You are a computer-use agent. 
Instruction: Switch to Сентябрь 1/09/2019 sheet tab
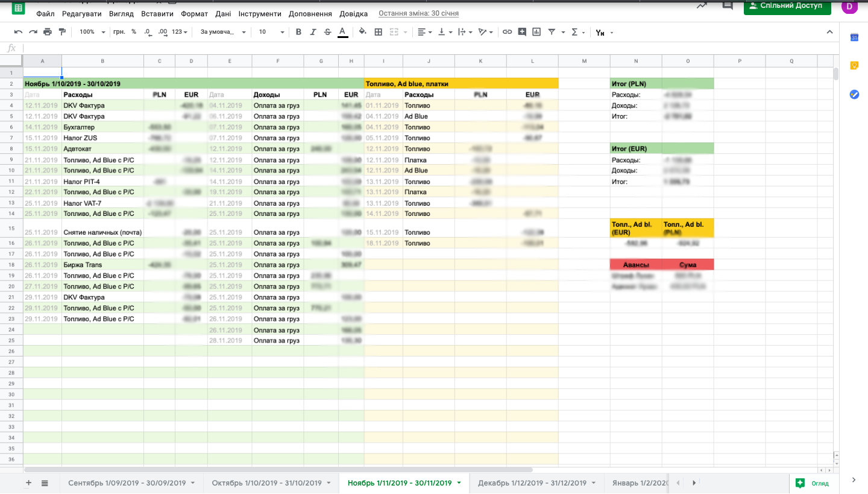coord(131,483)
